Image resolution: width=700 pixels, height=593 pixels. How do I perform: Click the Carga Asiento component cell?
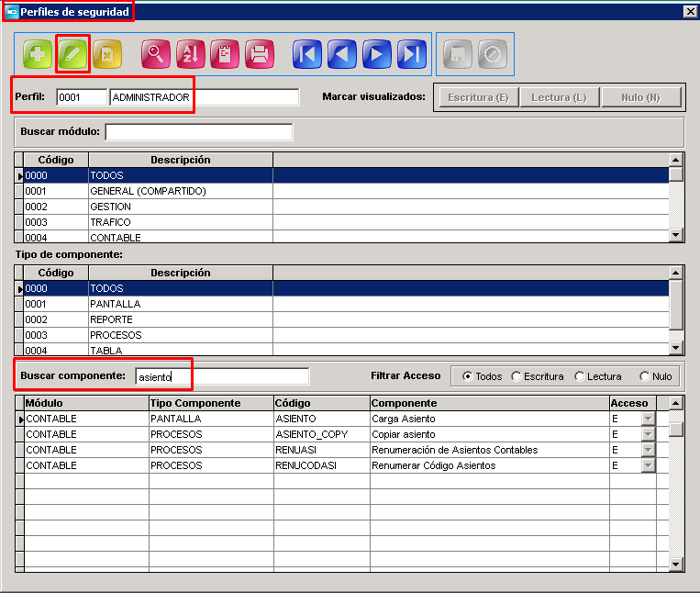(490, 419)
